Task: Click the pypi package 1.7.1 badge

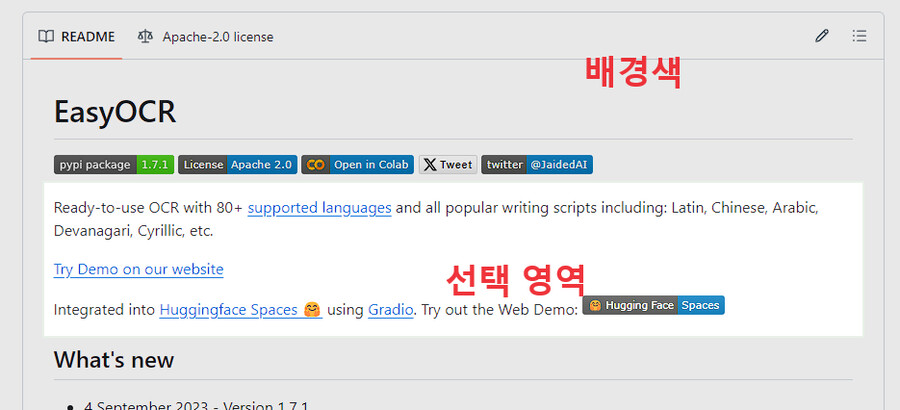Action: 114,165
